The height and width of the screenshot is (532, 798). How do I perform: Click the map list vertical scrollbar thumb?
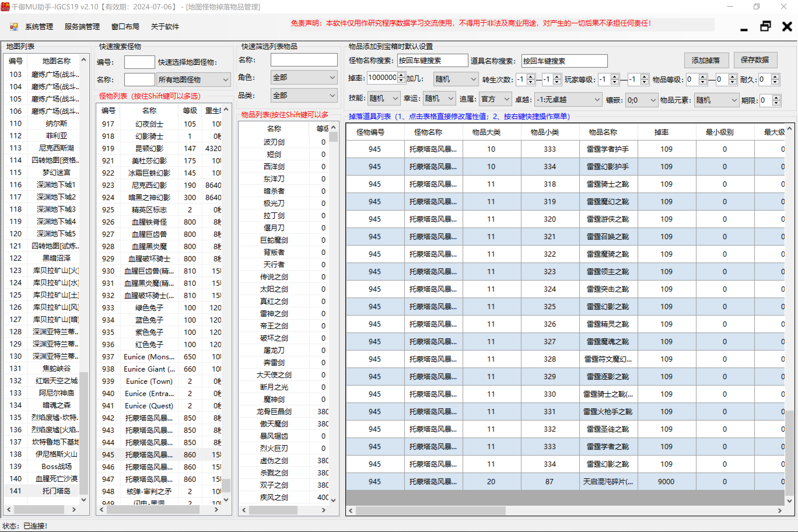point(84,434)
